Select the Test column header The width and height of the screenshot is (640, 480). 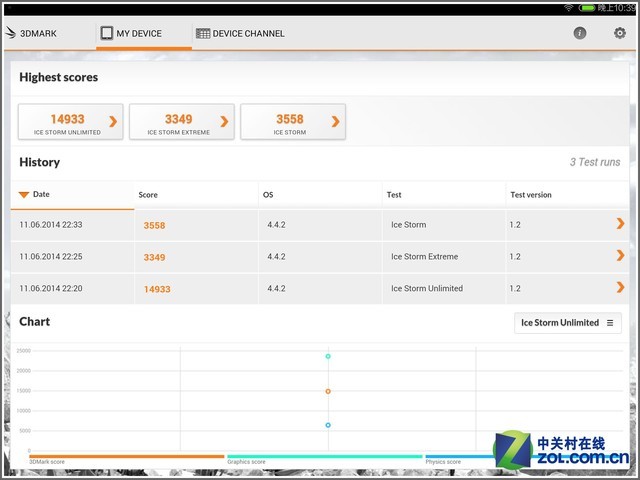tap(394, 195)
